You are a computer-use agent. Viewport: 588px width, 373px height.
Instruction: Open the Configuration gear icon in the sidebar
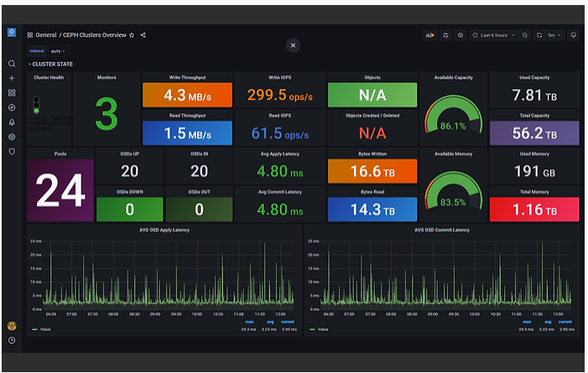pyautogui.click(x=12, y=137)
